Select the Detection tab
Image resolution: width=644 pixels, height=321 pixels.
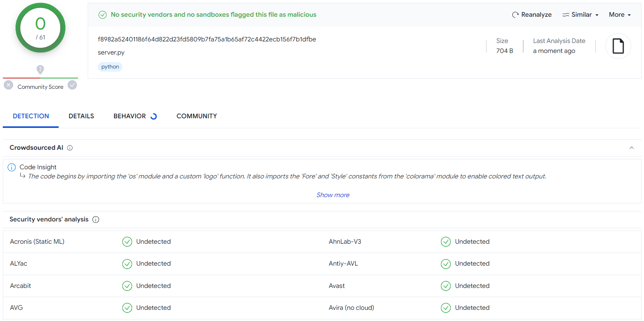[x=31, y=116]
